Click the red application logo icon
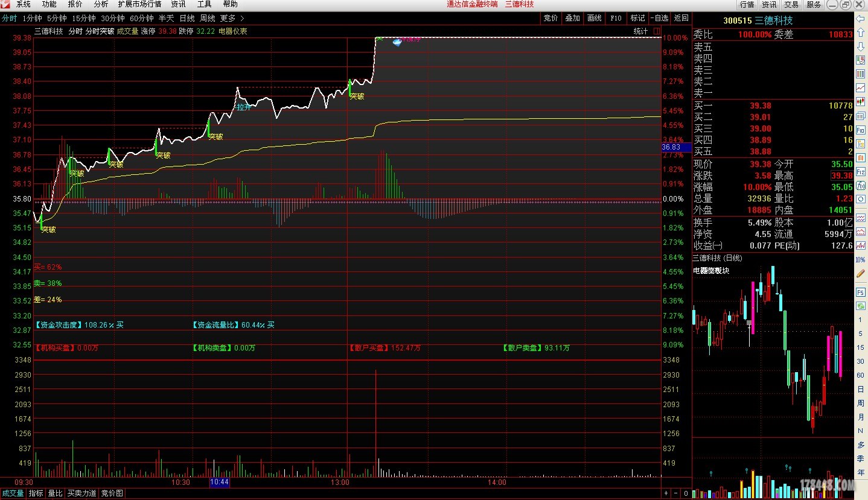 click(x=4, y=4)
